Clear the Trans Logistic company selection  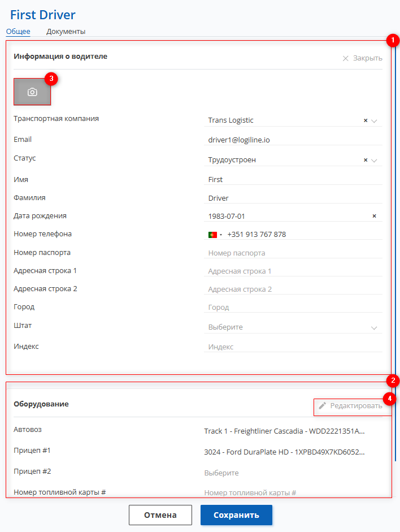(366, 120)
